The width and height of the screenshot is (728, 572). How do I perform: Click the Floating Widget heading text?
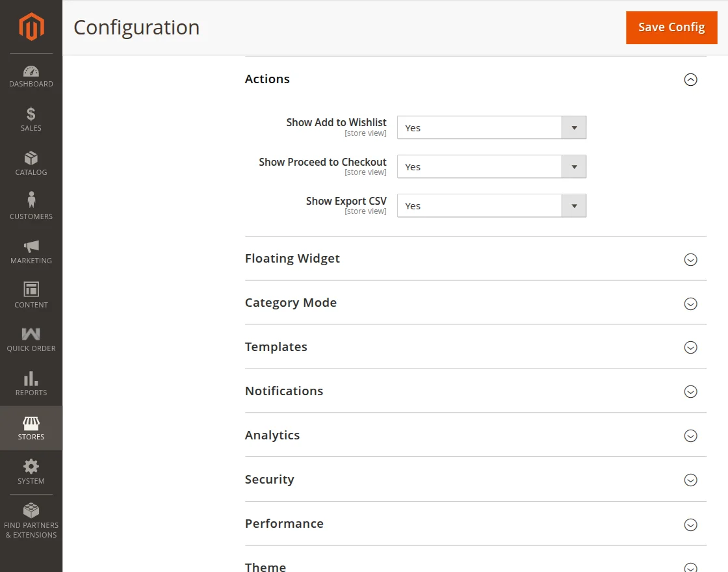pos(292,259)
